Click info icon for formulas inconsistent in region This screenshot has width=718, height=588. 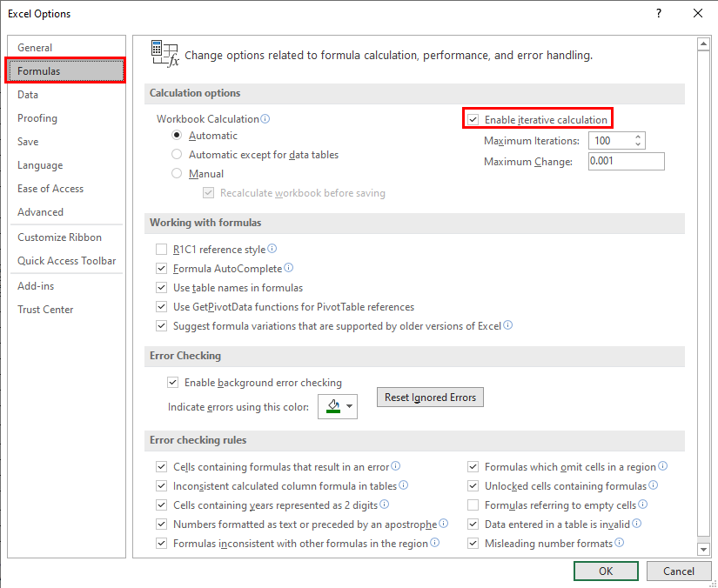click(434, 542)
